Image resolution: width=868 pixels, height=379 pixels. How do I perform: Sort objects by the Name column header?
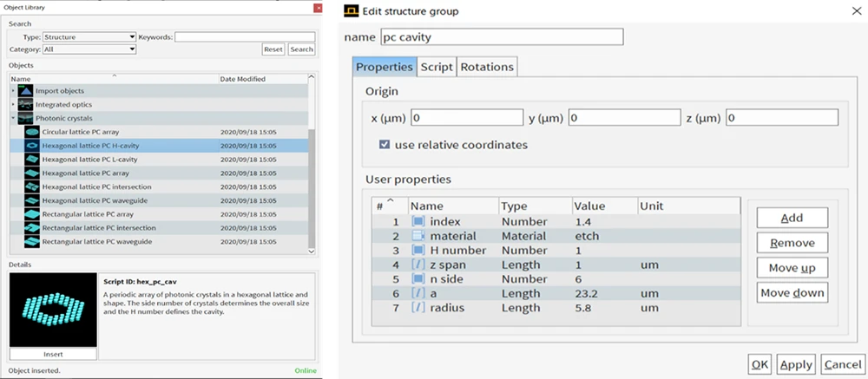114,79
